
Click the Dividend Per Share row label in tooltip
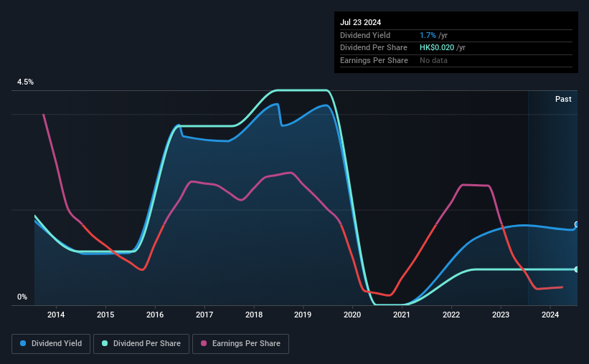pos(373,48)
